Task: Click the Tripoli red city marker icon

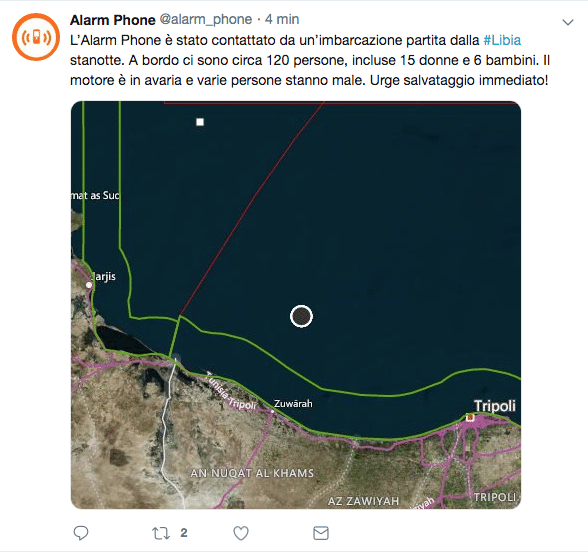Action: pyautogui.click(x=470, y=417)
